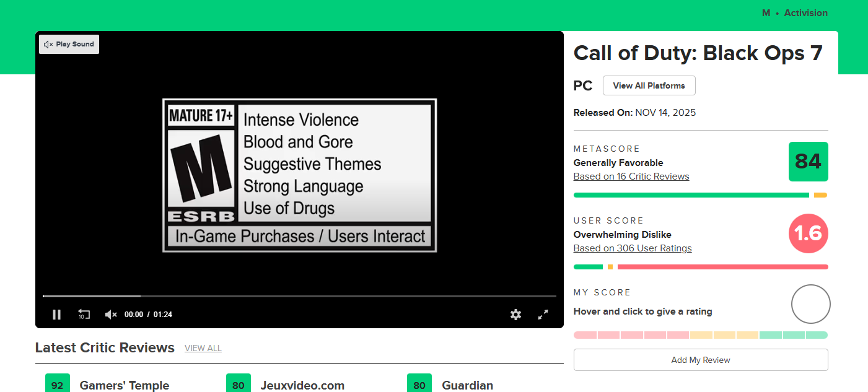Open video settings gear
This screenshot has width=868, height=392.
(x=515, y=315)
